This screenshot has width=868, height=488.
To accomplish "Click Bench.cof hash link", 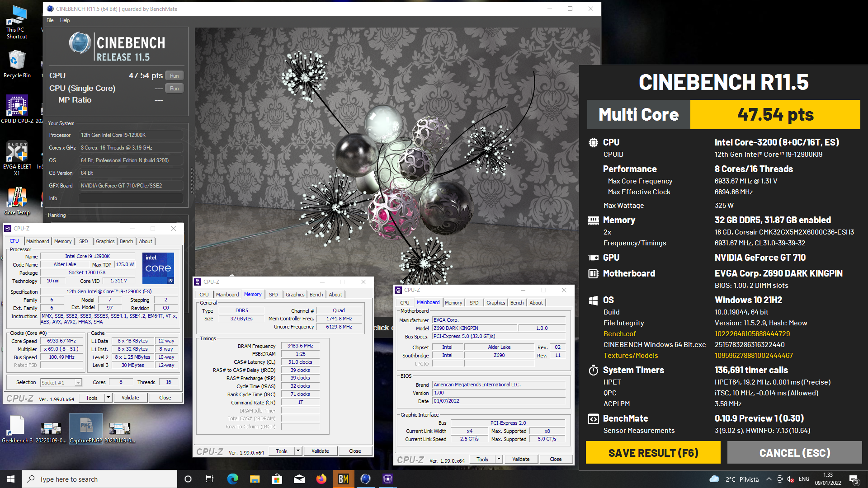I will click(752, 334).
